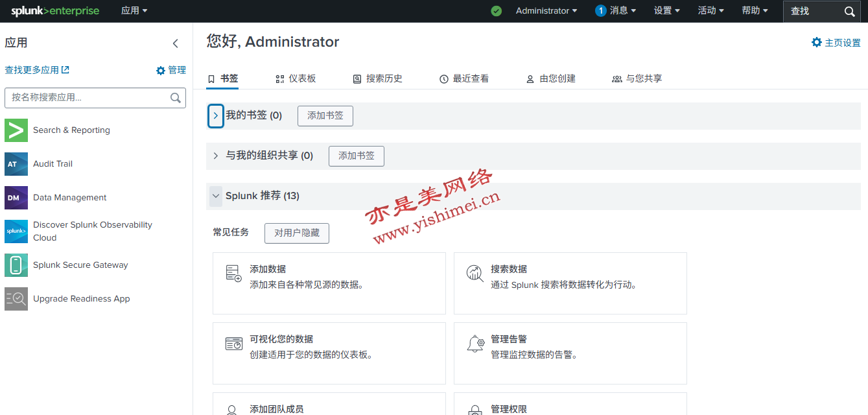Switch to the 最近查看 tab

pos(464,78)
